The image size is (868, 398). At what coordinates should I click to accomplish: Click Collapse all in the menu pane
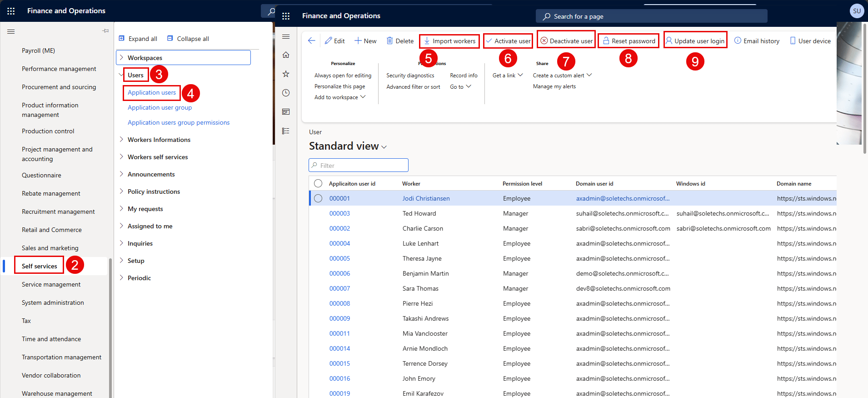pyautogui.click(x=188, y=39)
